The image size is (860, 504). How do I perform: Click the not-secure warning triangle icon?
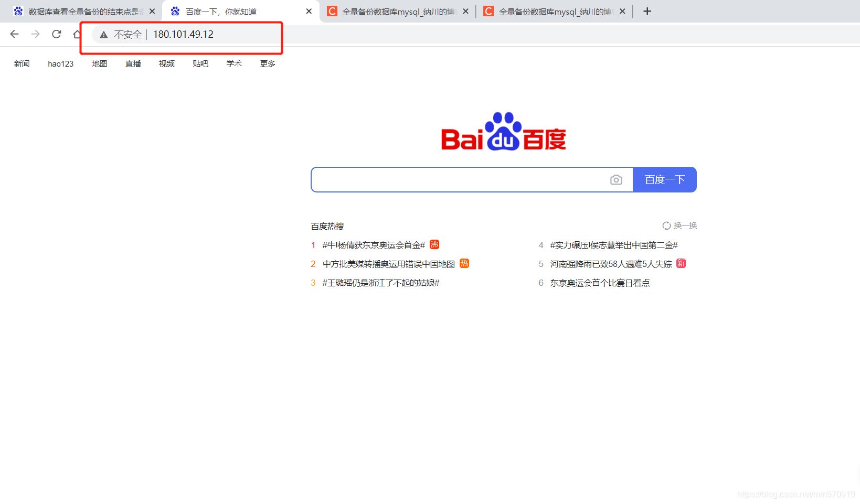pos(104,35)
